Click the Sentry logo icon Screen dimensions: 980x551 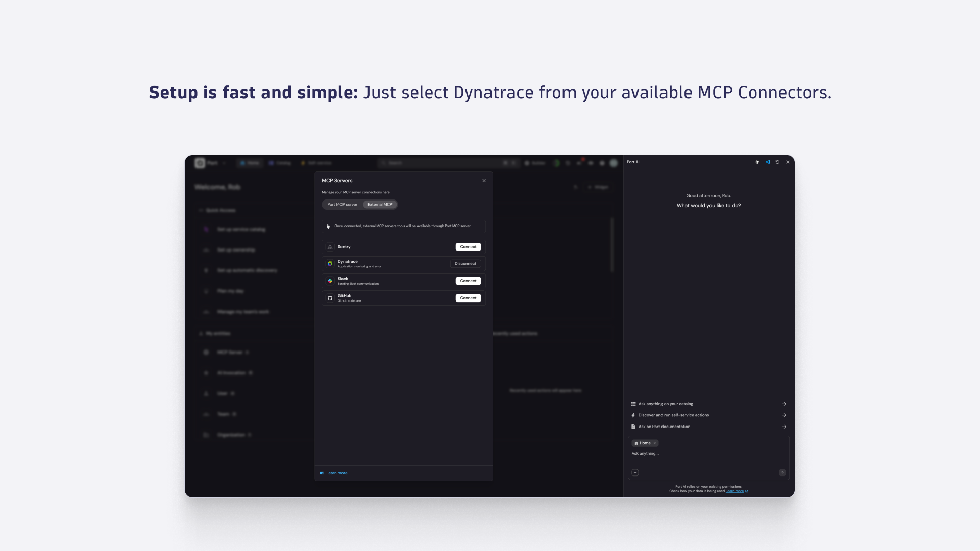pos(330,247)
